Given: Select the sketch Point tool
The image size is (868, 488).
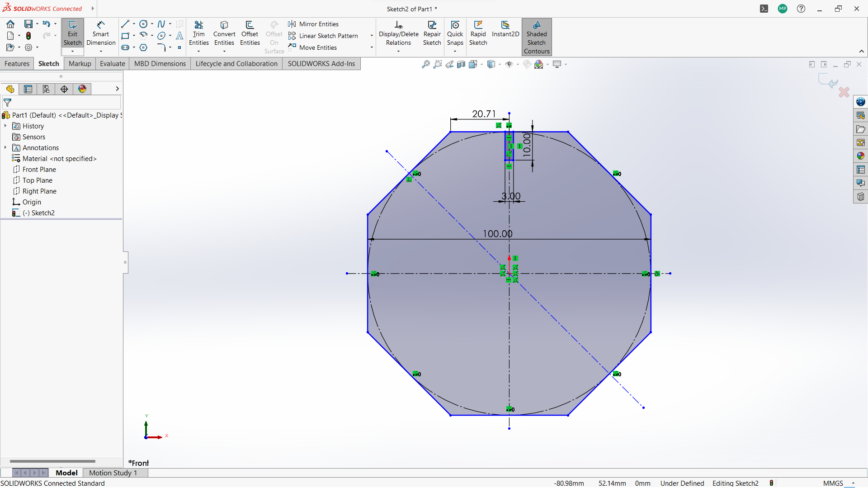Looking at the screenshot, I should coord(179,47).
